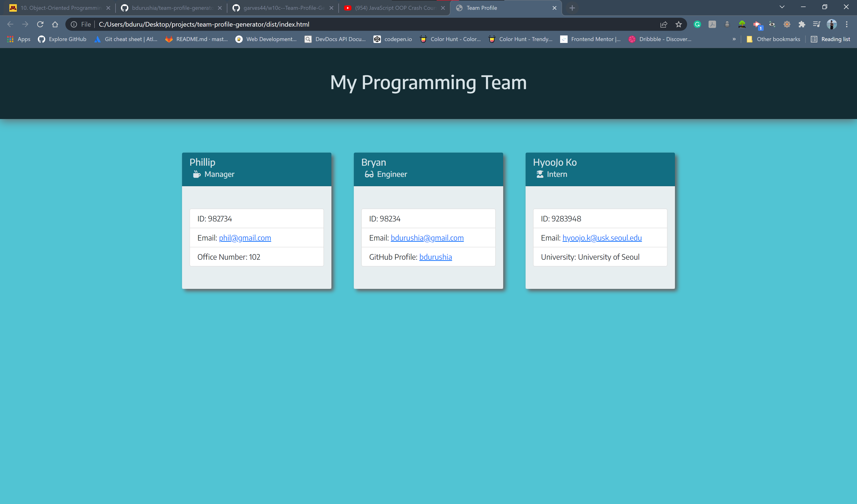857x504 pixels.
Task: Toggle the eye visibility extension icon
Action: point(772,24)
